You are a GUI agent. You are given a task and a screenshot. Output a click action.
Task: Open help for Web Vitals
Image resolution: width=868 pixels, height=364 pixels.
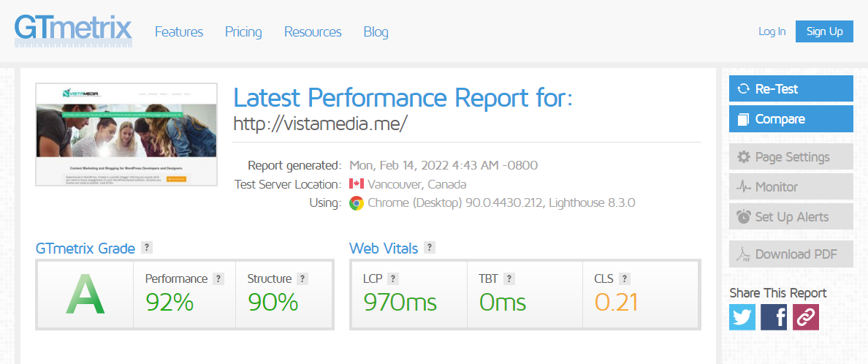(x=430, y=248)
